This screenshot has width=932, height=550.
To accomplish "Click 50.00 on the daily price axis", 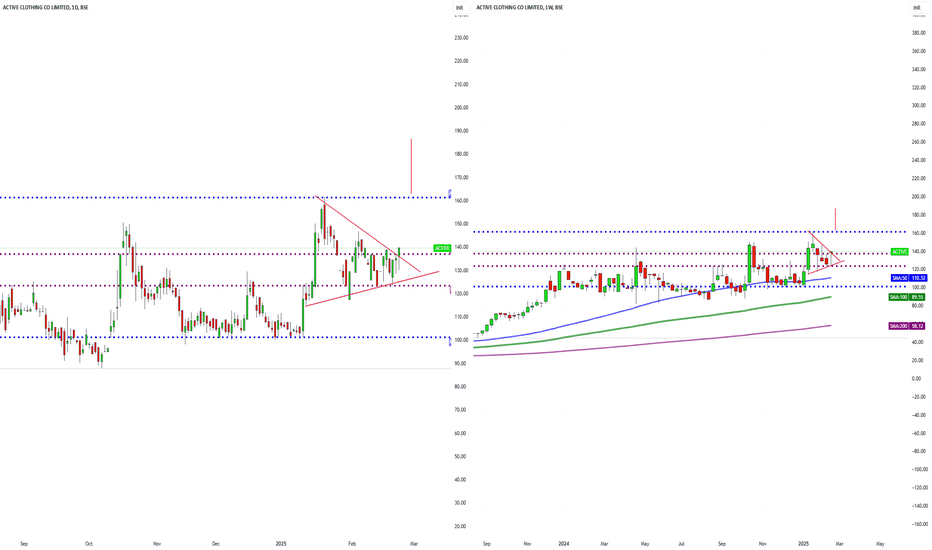I will tap(460, 457).
